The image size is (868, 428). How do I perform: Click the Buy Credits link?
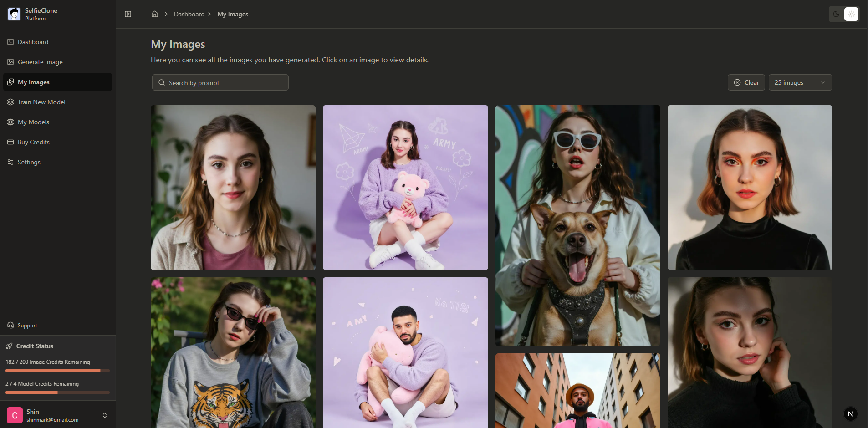(x=33, y=142)
